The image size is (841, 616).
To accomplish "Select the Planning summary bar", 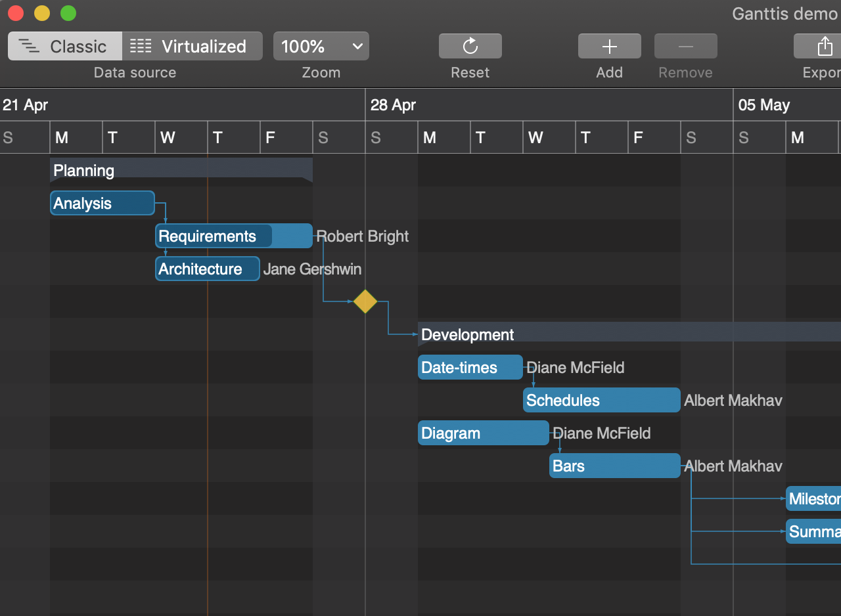I will [x=181, y=170].
